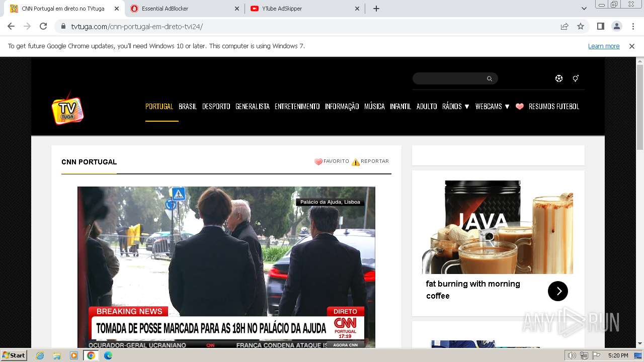
Task: Close the YTube AdSkipper tab
Action: pyautogui.click(x=357, y=9)
